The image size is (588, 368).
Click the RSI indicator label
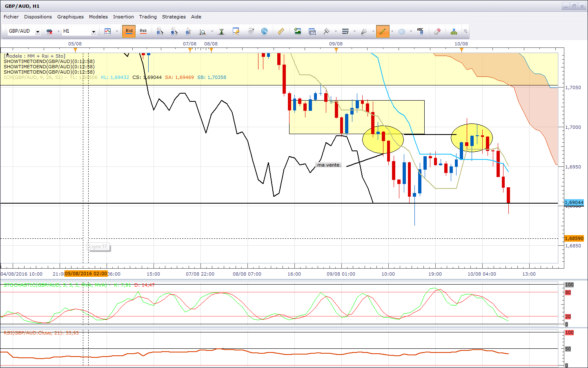click(x=41, y=333)
